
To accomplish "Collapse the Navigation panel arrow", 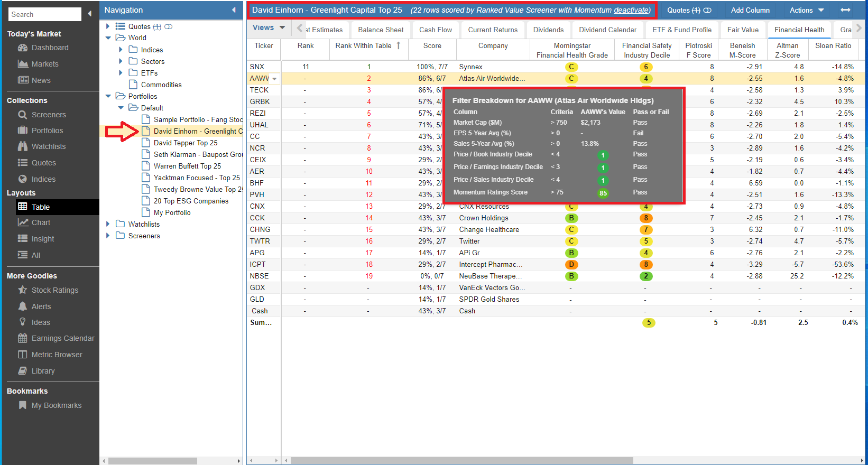I will 234,10.
